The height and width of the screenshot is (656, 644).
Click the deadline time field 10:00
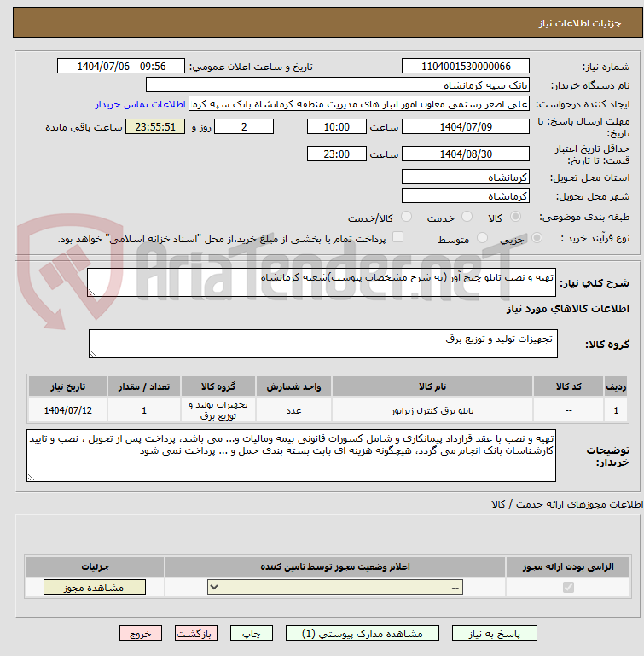pyautogui.click(x=336, y=127)
